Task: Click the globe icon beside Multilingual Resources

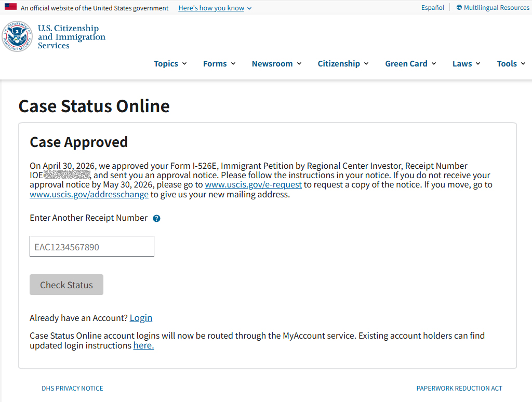Action: [x=459, y=7]
